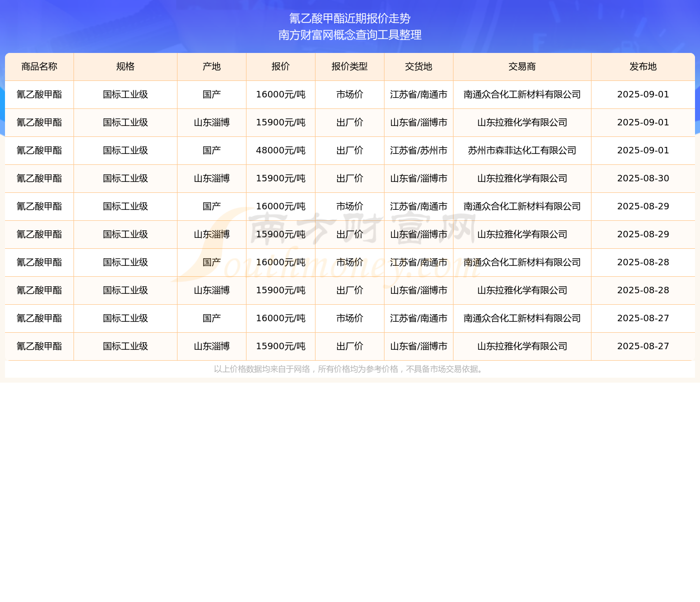Click 山东拉雅化学有限公司 in the 2025-08-30 row
The image size is (700, 602).
[522, 178]
